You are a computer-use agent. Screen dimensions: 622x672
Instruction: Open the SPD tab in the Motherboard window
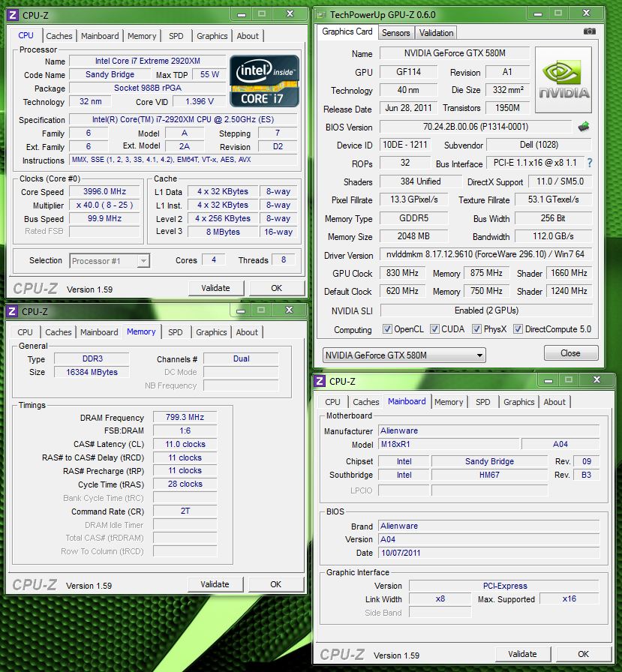point(483,402)
